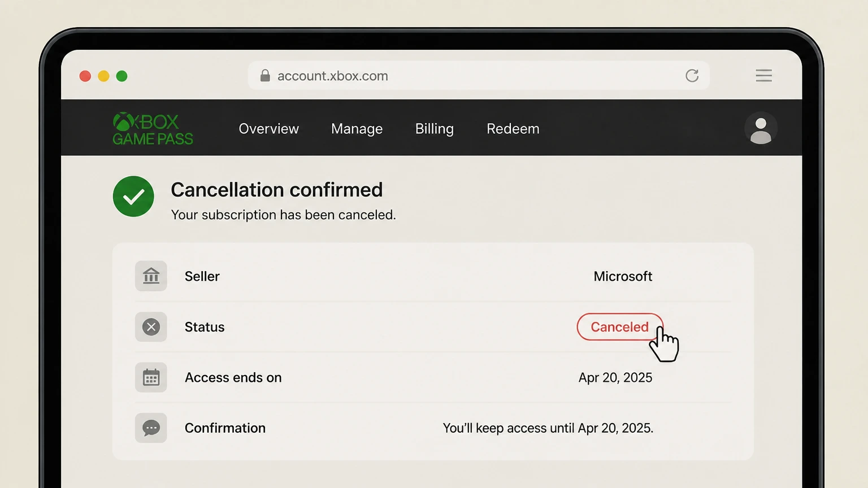Open the Redeem tab
The image size is (868, 488).
(x=513, y=129)
